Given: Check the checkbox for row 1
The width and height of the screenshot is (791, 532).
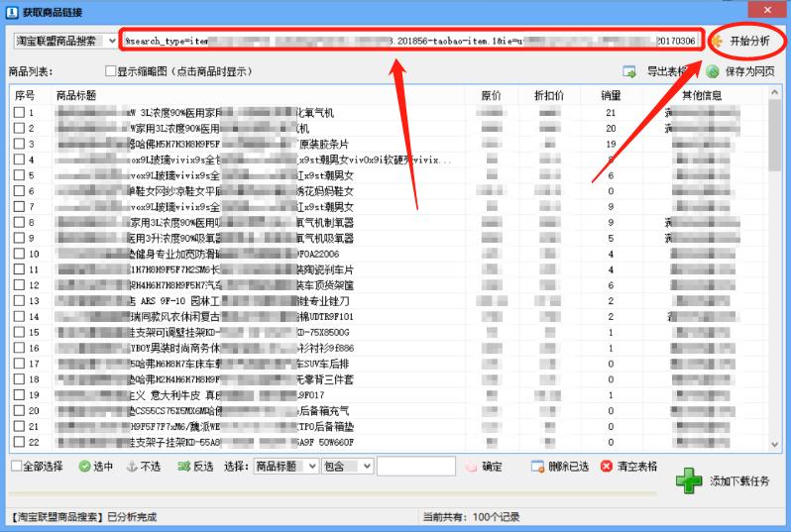Looking at the screenshot, I should pos(19,113).
